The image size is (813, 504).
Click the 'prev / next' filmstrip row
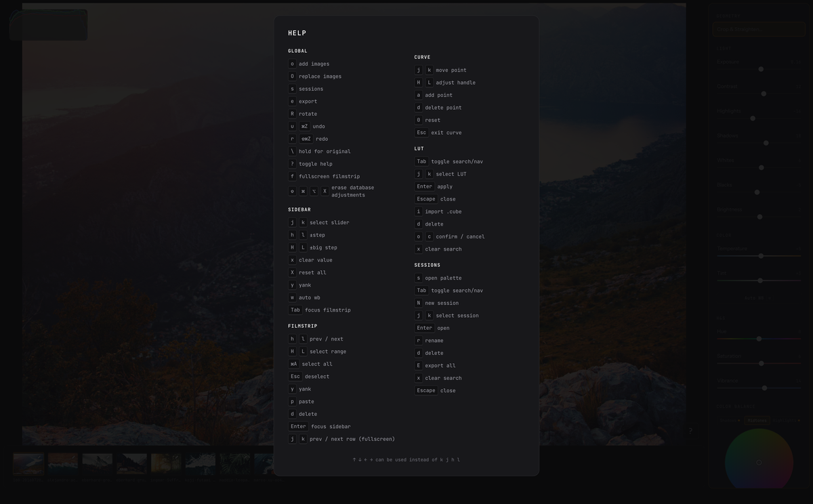316,339
